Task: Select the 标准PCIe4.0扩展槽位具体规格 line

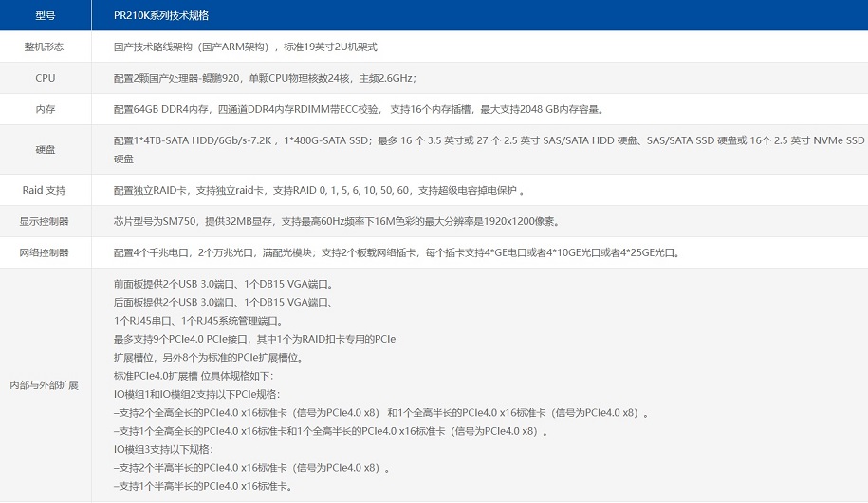Action: click(194, 376)
